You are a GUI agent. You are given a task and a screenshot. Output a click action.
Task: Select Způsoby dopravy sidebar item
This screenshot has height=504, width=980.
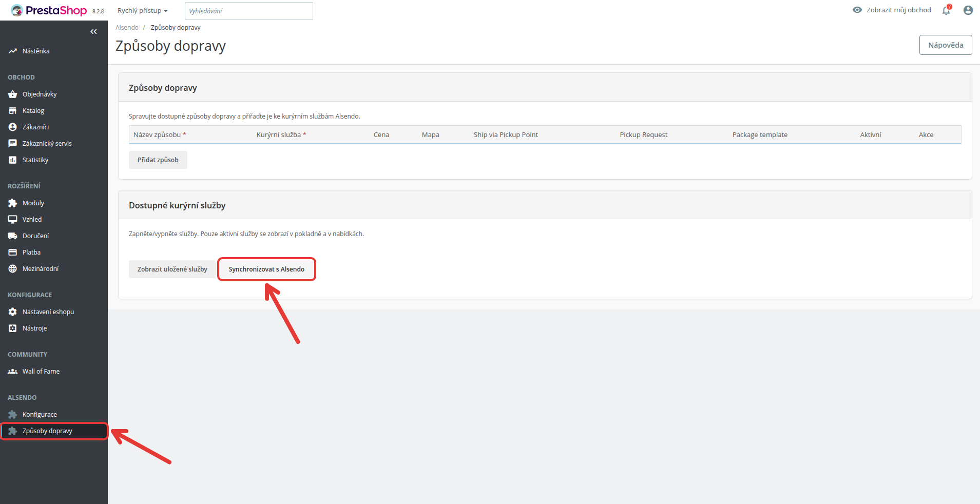coord(54,431)
